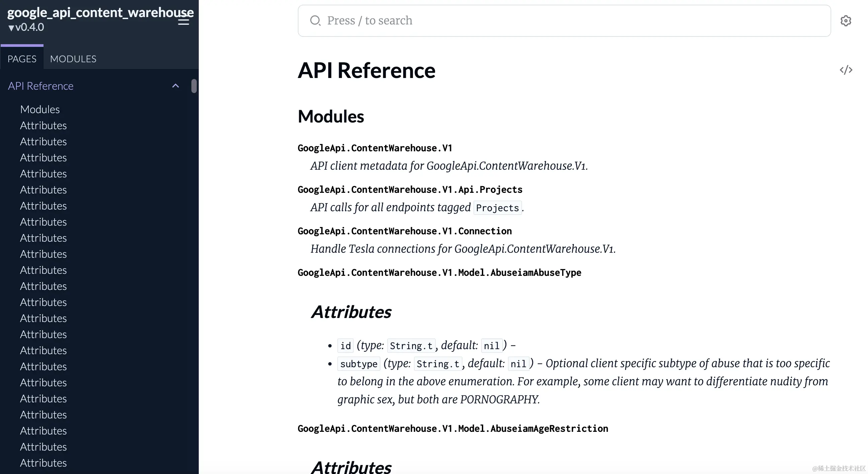Expand the API Reference navigation entry
This screenshot has width=868, height=474.
pos(41,86)
